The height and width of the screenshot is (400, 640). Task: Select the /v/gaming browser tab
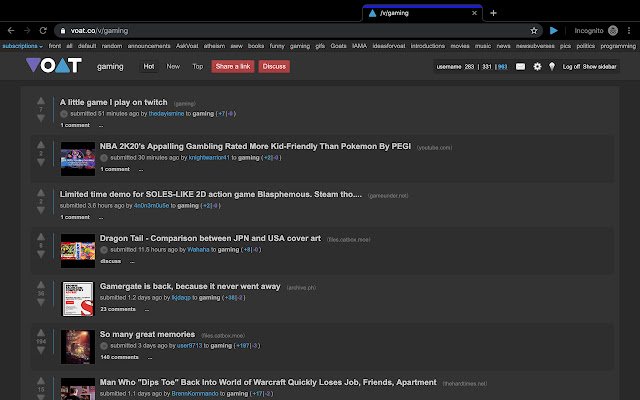coord(422,13)
